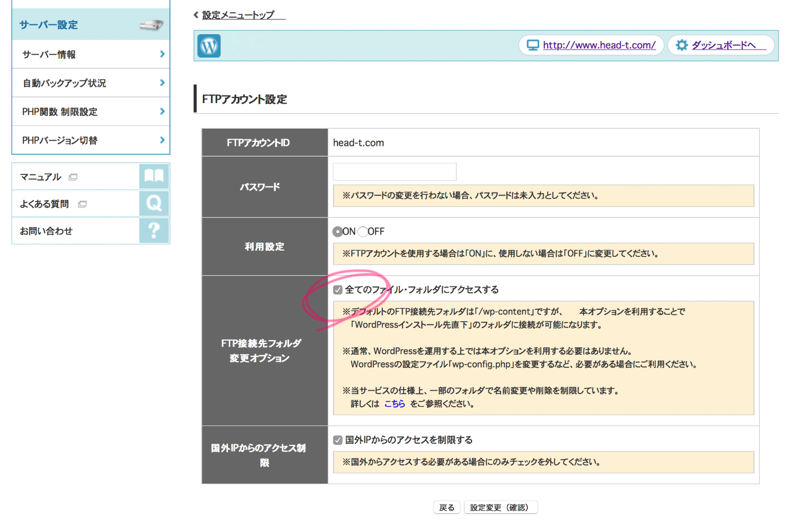
Task: Click back arrow before 設定メニュートップ
Action: [x=196, y=15]
